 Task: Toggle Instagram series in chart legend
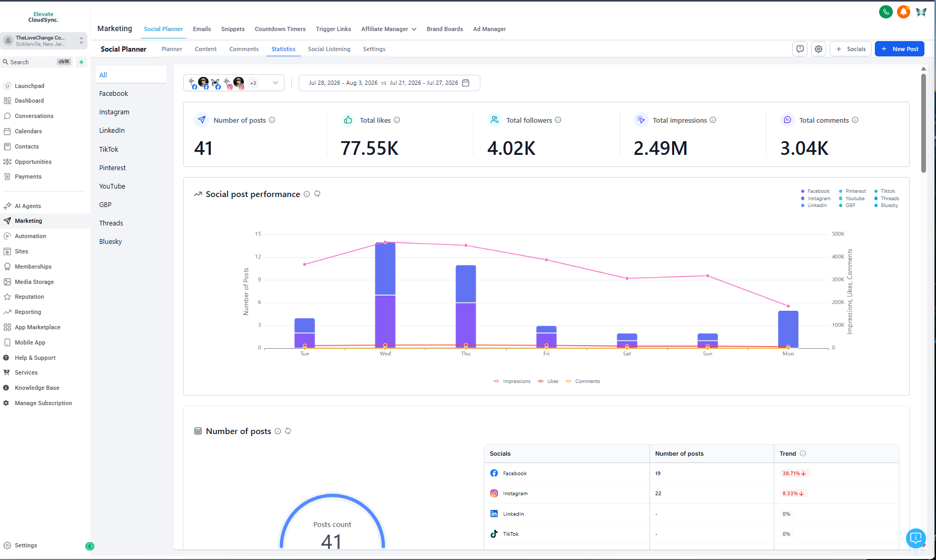815,199
